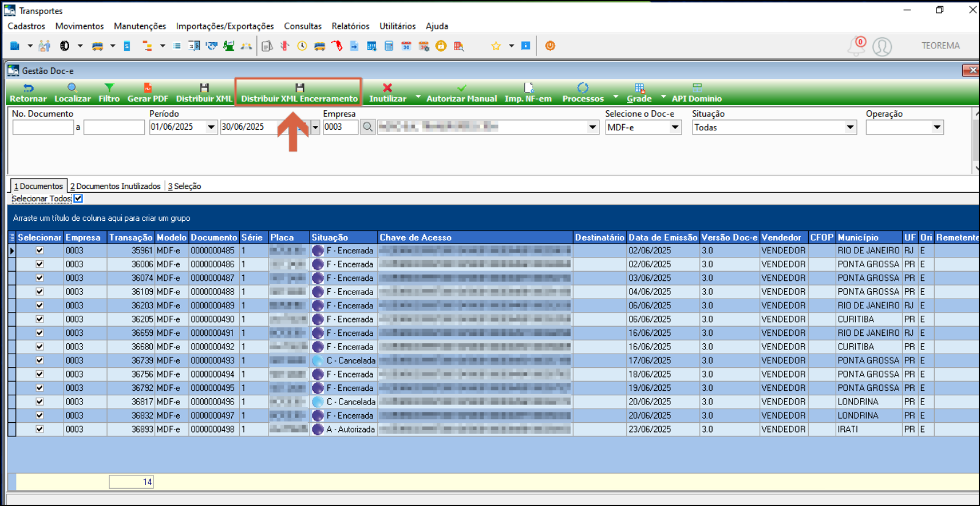Uncheck row with Documento 0000000495

pos(40,388)
